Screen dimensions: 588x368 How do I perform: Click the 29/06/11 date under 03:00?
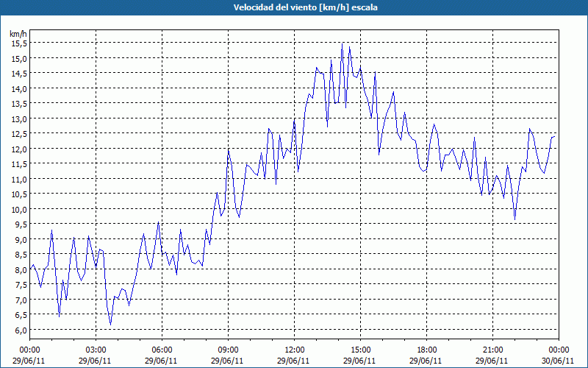(95, 361)
